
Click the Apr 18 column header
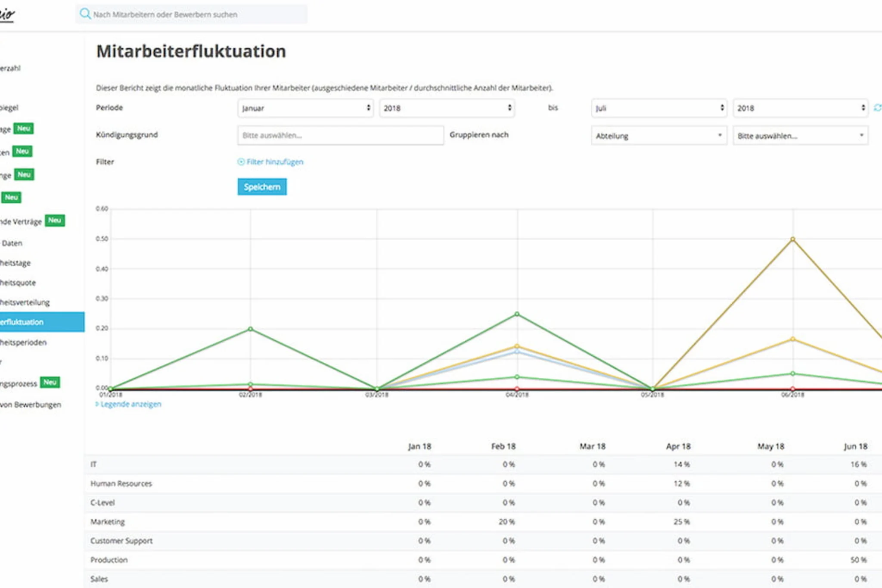point(678,446)
